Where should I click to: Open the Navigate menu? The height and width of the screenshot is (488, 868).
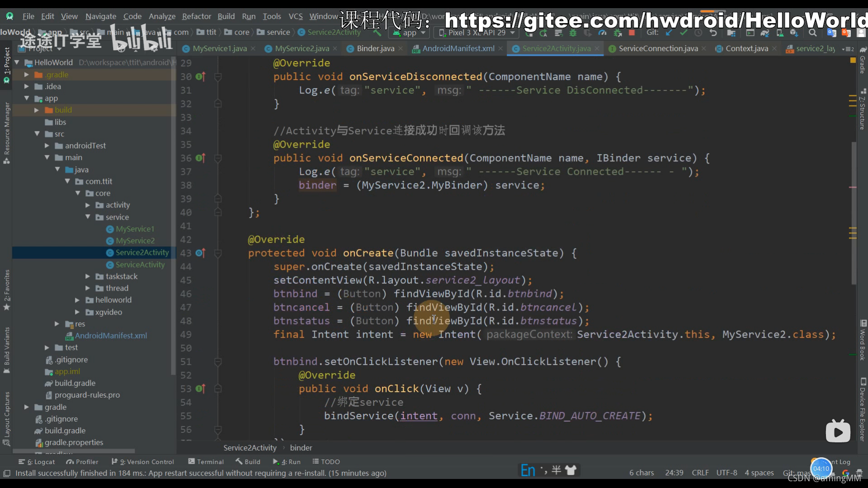[x=101, y=16]
